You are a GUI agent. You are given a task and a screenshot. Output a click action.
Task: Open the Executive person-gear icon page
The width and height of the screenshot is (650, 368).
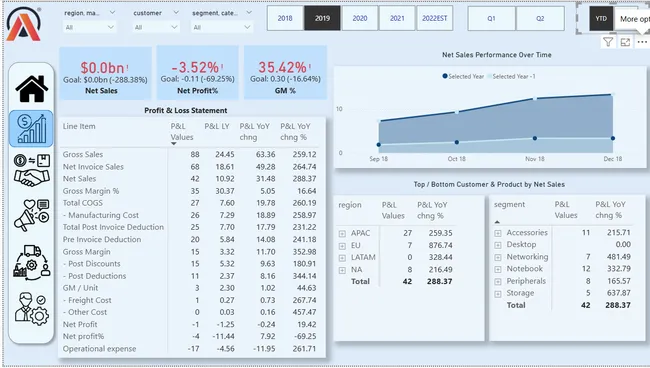coord(32,308)
